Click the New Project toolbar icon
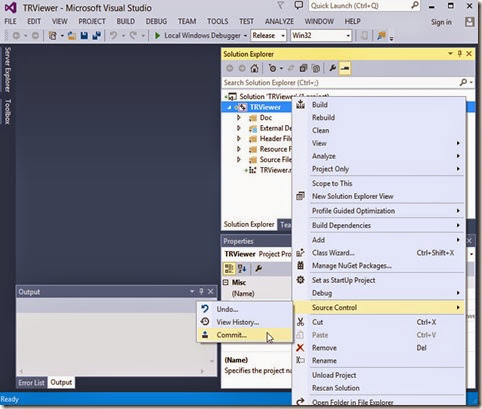 tap(52, 35)
